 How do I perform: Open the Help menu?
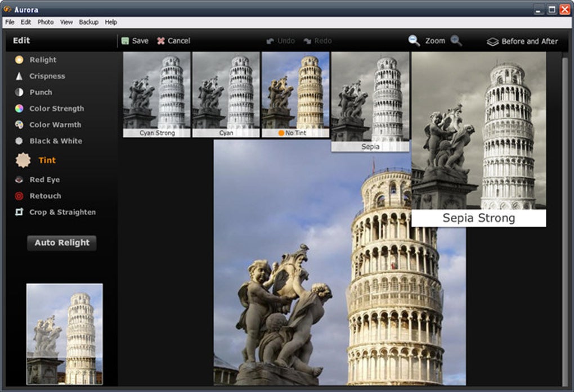tap(110, 22)
